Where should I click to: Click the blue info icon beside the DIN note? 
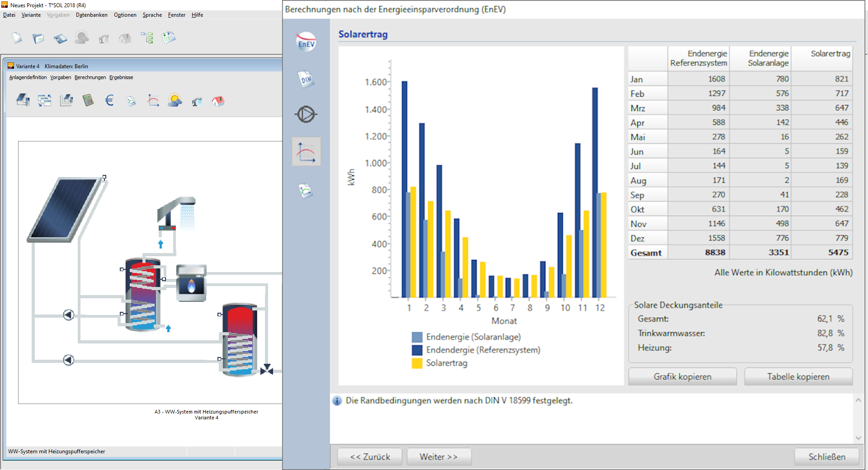pos(337,401)
